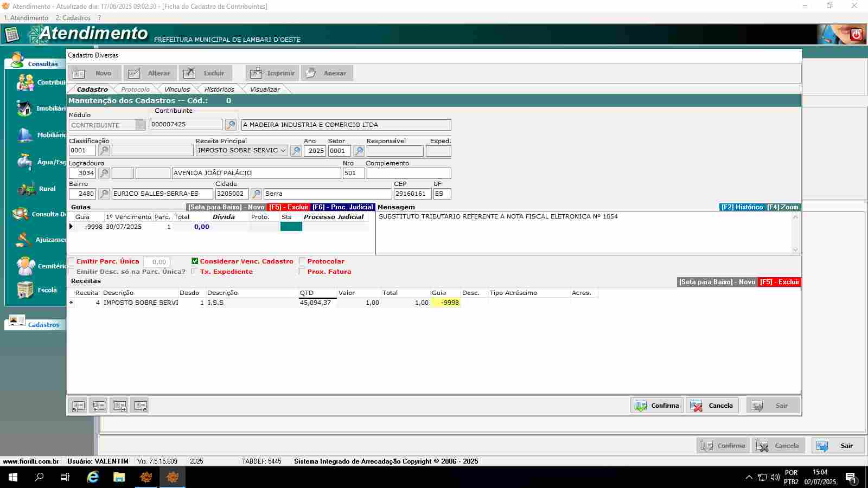Viewport: 868px width, 488px height.
Task: Click the Bairro lookup magnifier icon
Action: [104, 194]
